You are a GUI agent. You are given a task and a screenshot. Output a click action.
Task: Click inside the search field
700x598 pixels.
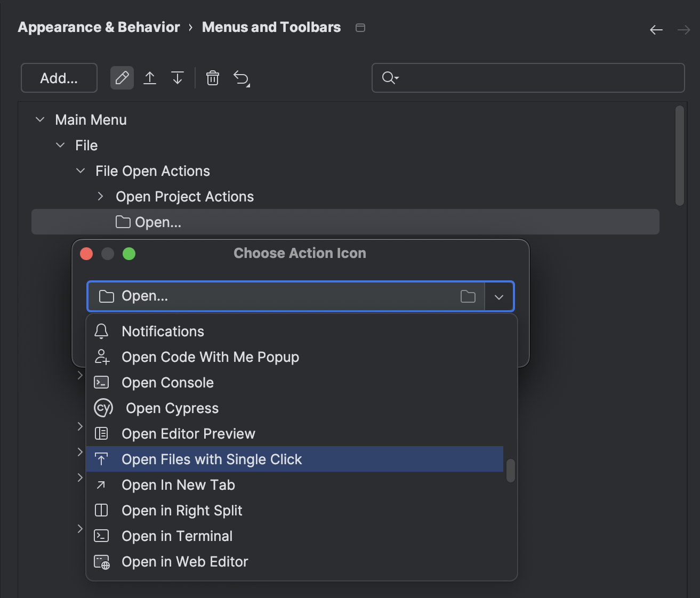[528, 78]
